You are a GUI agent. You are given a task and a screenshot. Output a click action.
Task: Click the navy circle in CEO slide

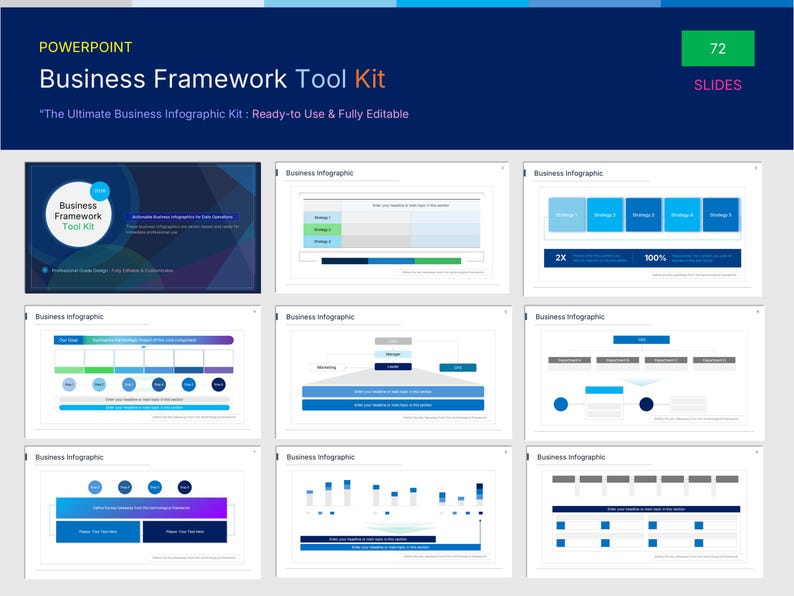tap(646, 404)
